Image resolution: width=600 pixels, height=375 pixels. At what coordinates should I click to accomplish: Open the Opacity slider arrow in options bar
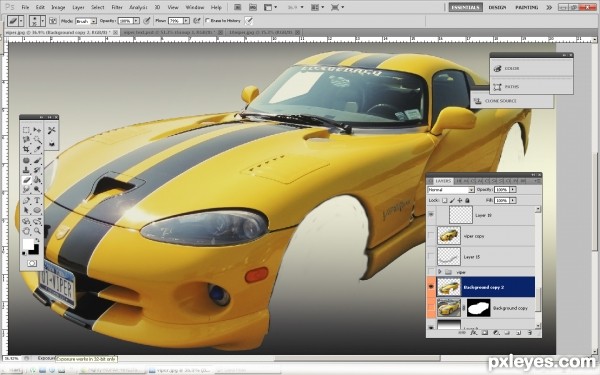click(136, 21)
